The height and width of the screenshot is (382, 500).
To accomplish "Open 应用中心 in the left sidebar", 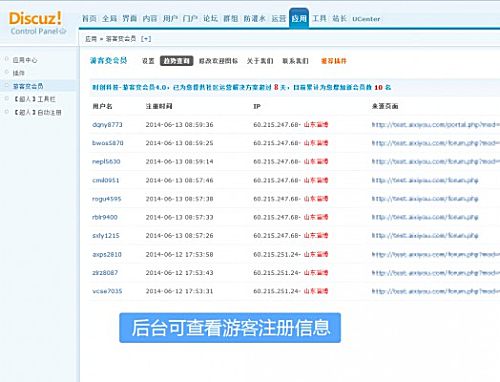I will [25, 60].
